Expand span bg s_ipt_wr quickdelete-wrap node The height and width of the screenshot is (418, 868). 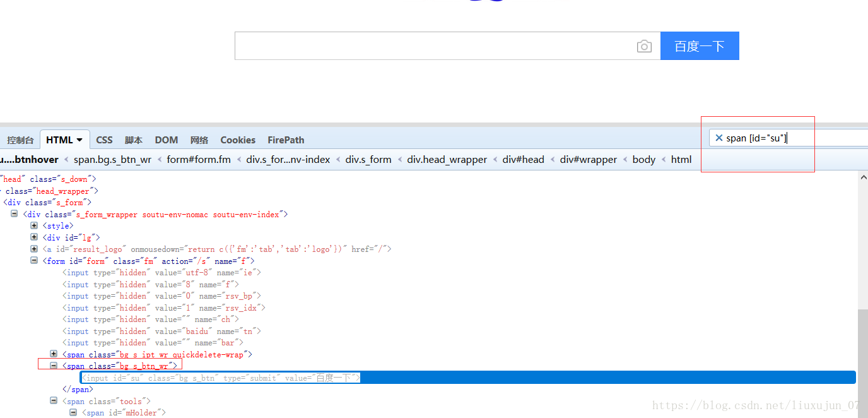[x=54, y=354]
